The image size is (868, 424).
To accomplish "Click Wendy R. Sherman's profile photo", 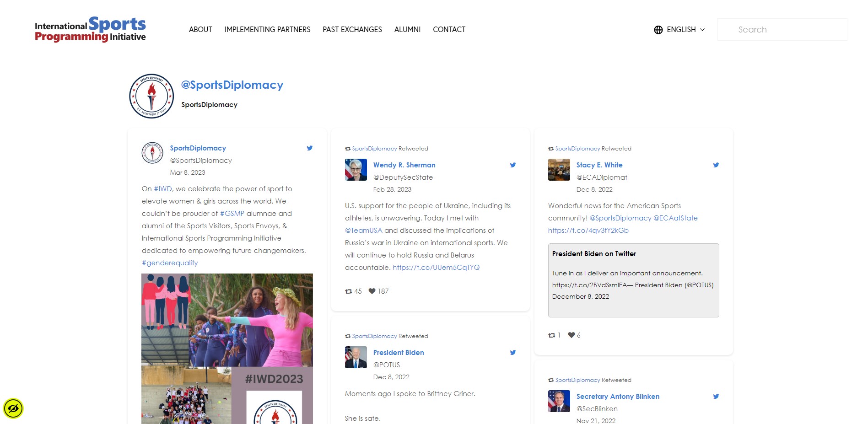I will [356, 170].
